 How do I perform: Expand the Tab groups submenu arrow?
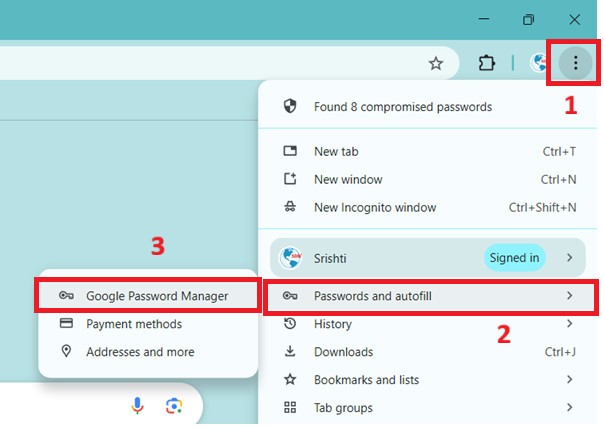pos(570,408)
